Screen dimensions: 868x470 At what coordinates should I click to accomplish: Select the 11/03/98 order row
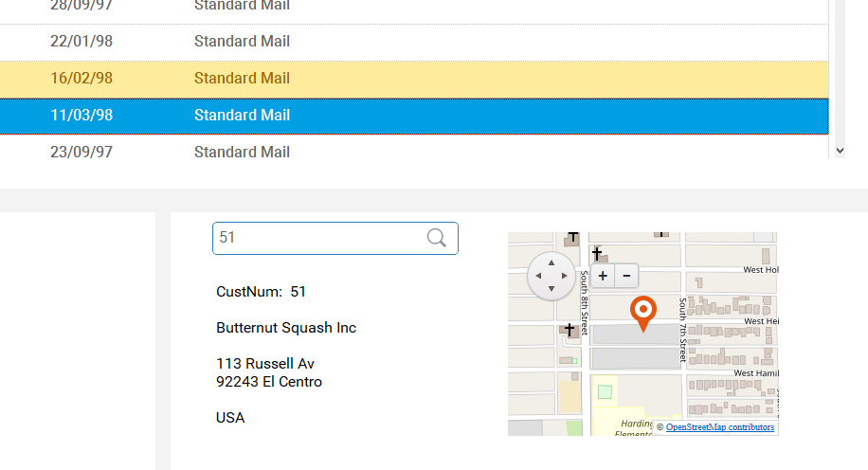[x=414, y=116]
